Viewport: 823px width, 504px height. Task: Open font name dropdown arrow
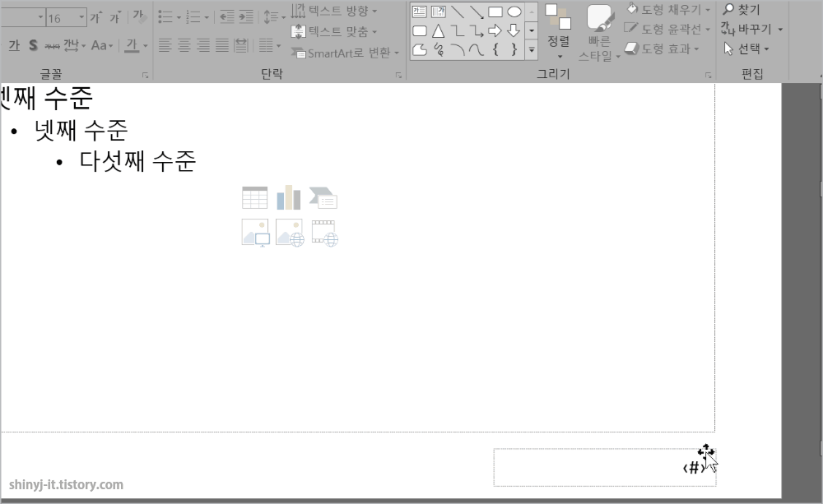[x=40, y=17]
